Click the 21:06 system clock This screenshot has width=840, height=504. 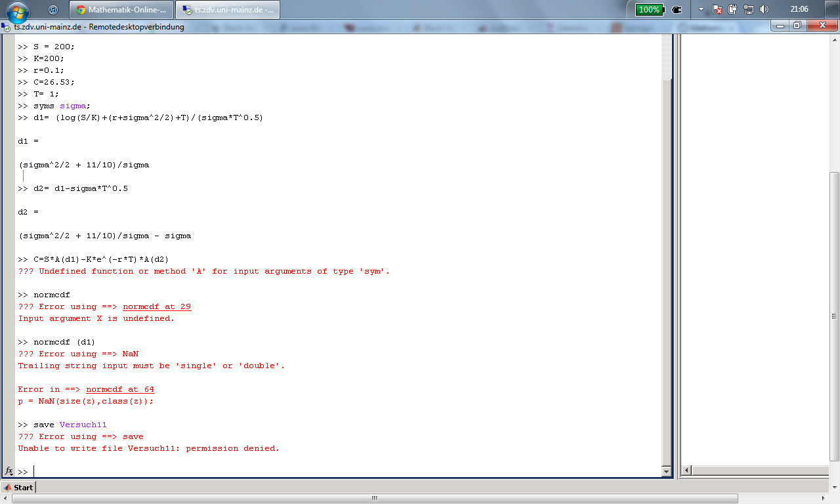[x=799, y=10]
